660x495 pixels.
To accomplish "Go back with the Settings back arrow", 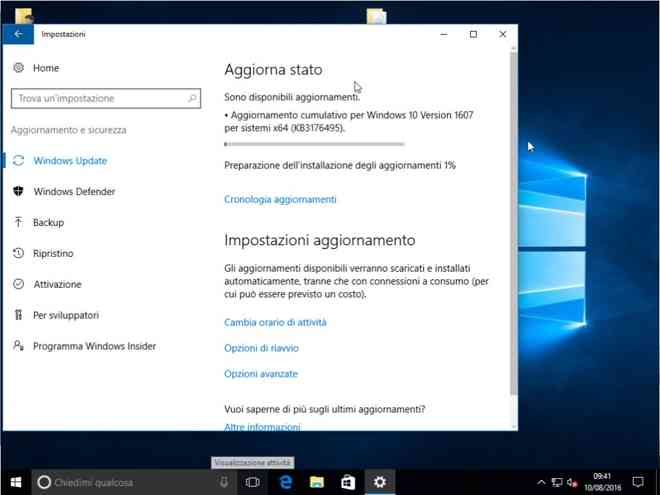I will [x=18, y=34].
